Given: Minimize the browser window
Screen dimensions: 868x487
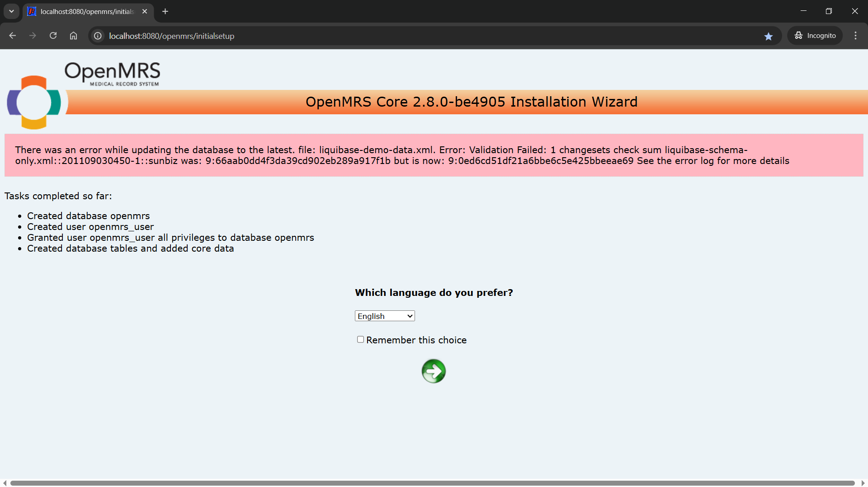Looking at the screenshot, I should click(803, 11).
